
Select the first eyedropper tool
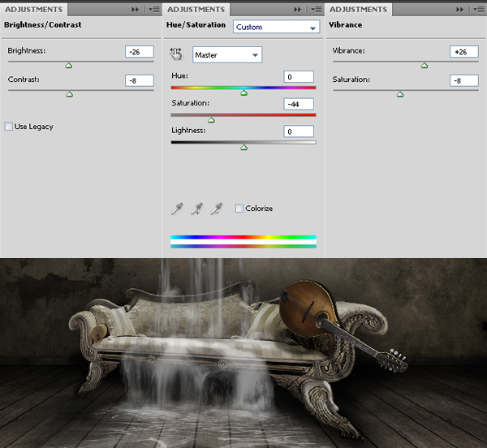coord(177,209)
